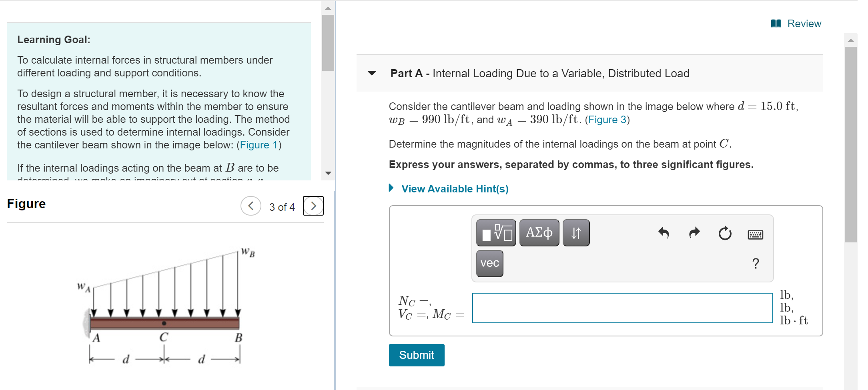Screen dimensions: 868x390
Task: Click scroll-down arrow of left panel scrollbar
Action: click(328, 174)
